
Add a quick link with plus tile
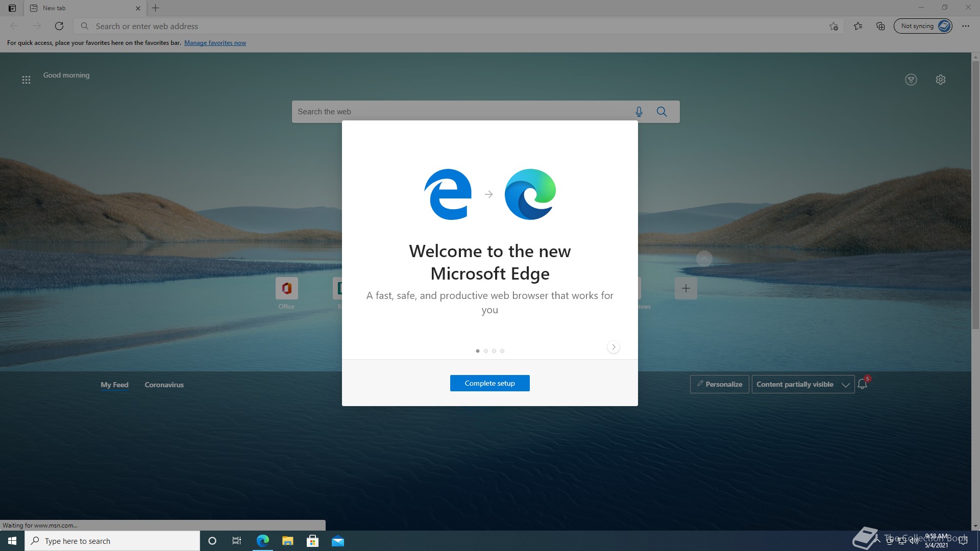pos(686,288)
